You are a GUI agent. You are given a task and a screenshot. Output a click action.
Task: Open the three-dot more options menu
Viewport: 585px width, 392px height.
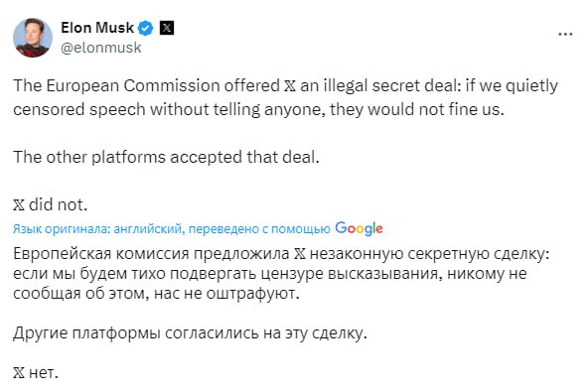click(x=565, y=35)
